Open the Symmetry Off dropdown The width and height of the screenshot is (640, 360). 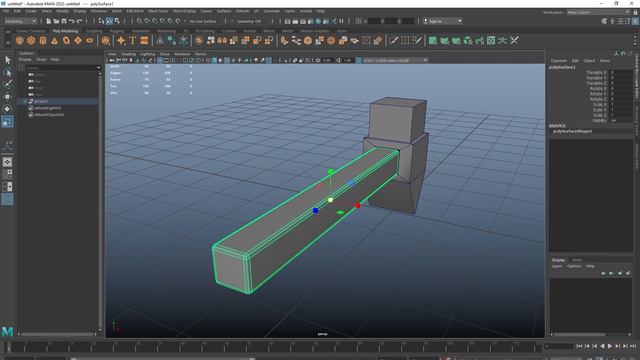click(x=249, y=21)
